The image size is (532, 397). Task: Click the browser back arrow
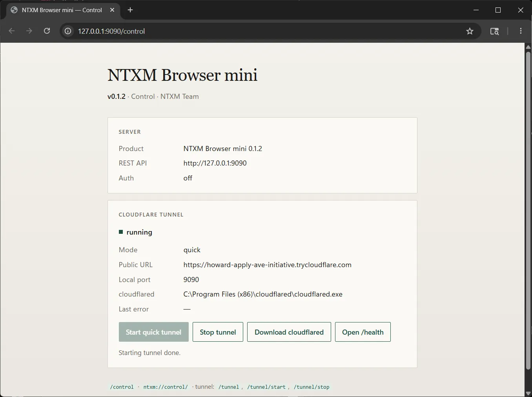pyautogui.click(x=12, y=31)
